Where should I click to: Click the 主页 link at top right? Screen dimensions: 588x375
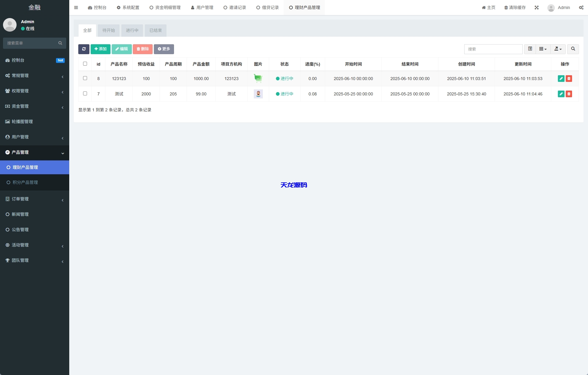click(x=488, y=8)
